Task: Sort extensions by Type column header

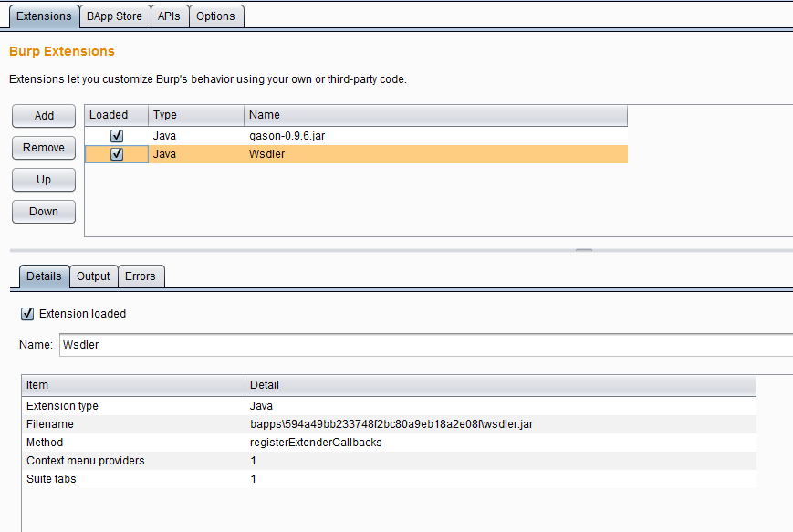Action: (x=195, y=115)
